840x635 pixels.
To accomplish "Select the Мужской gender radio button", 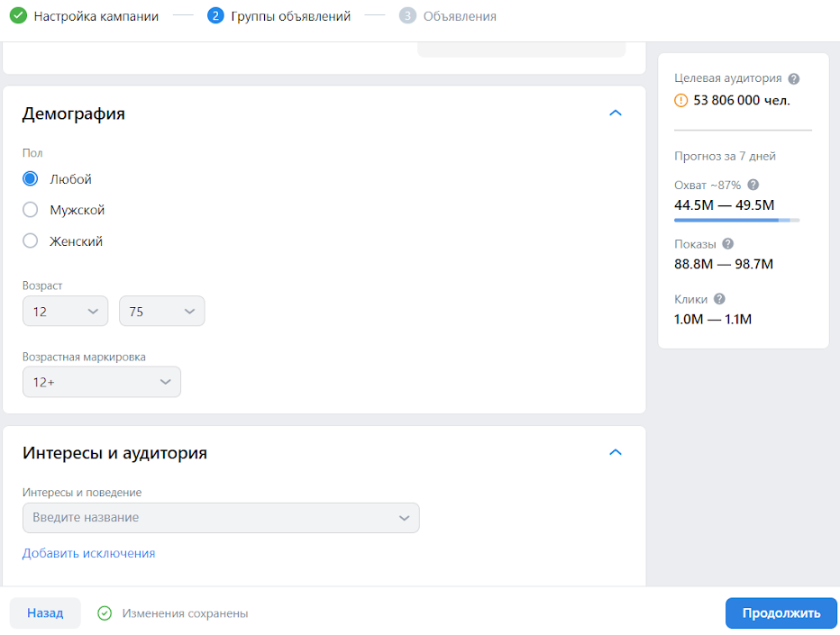I will [30, 209].
